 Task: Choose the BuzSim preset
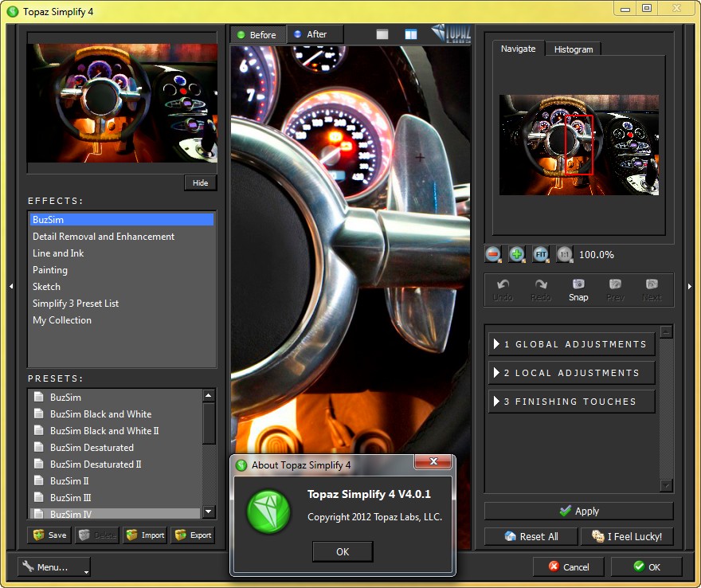point(116,397)
